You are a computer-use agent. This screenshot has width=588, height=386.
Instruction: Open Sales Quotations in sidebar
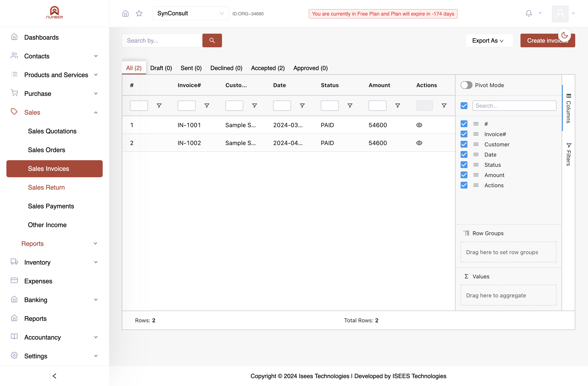click(52, 131)
